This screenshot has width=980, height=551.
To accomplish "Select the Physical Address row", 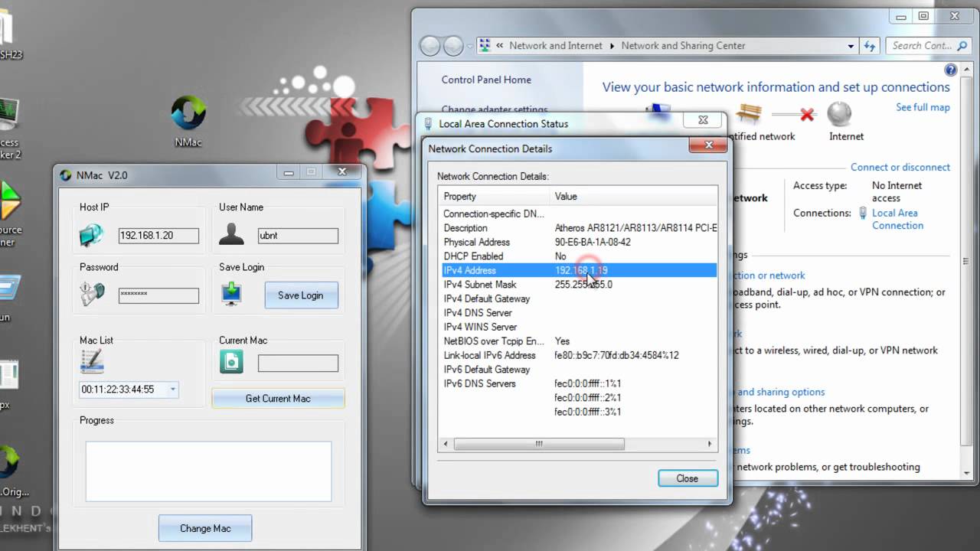I will tap(579, 243).
